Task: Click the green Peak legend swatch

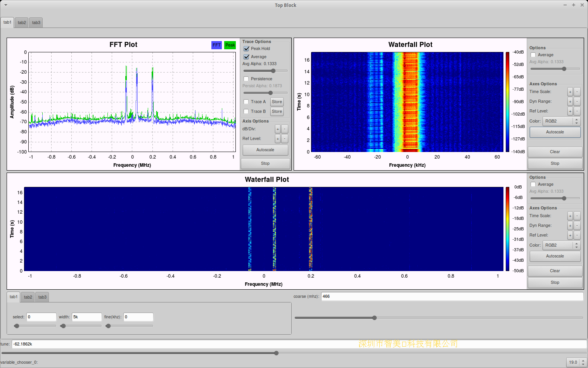Action: (x=230, y=45)
